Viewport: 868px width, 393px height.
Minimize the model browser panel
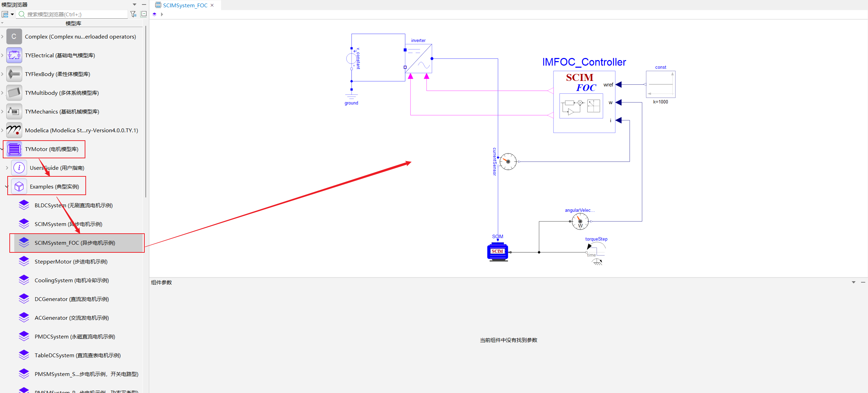[144, 5]
